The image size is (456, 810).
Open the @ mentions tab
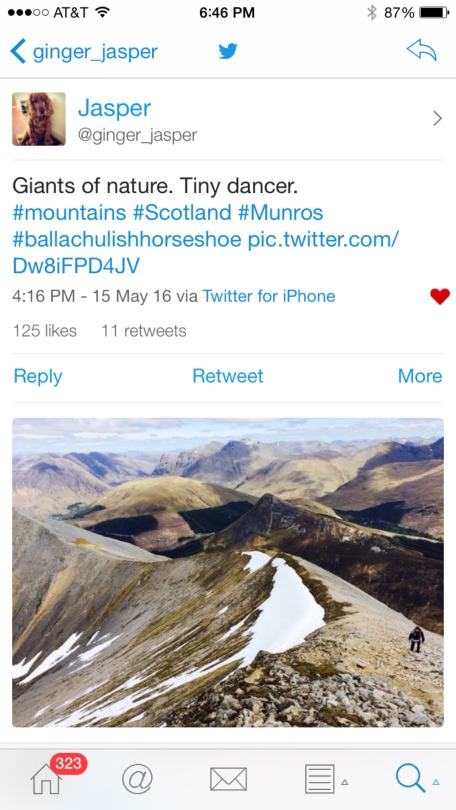click(x=137, y=779)
